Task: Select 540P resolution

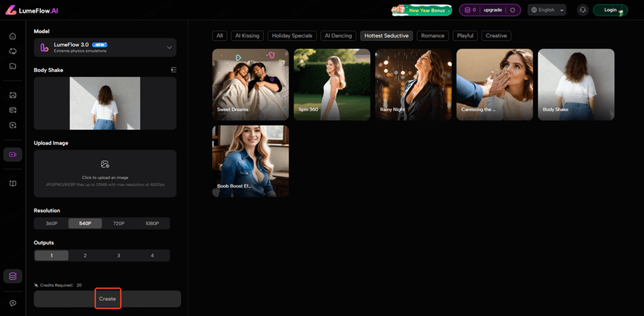Action: coord(85,224)
